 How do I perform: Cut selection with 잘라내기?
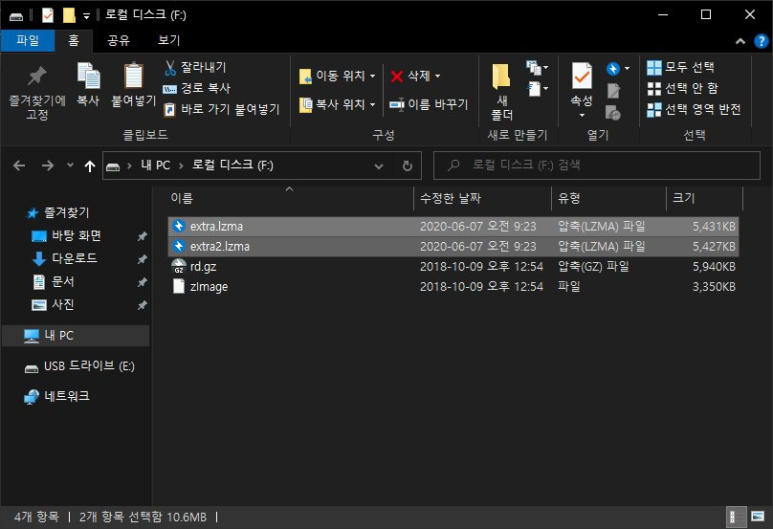coord(195,68)
